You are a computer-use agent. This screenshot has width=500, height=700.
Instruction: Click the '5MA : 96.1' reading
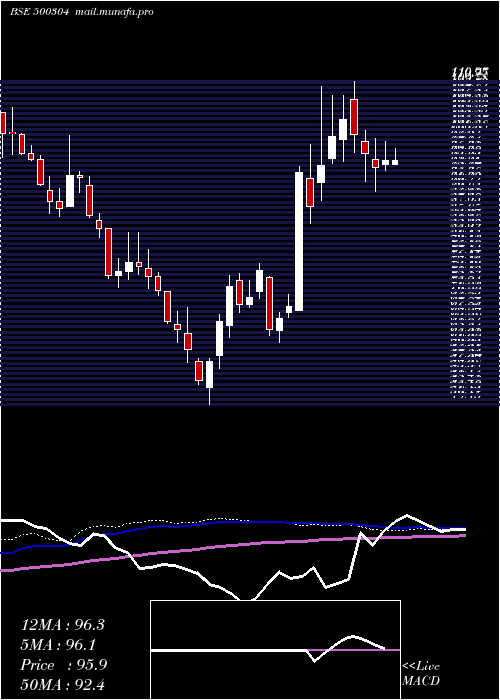59,645
